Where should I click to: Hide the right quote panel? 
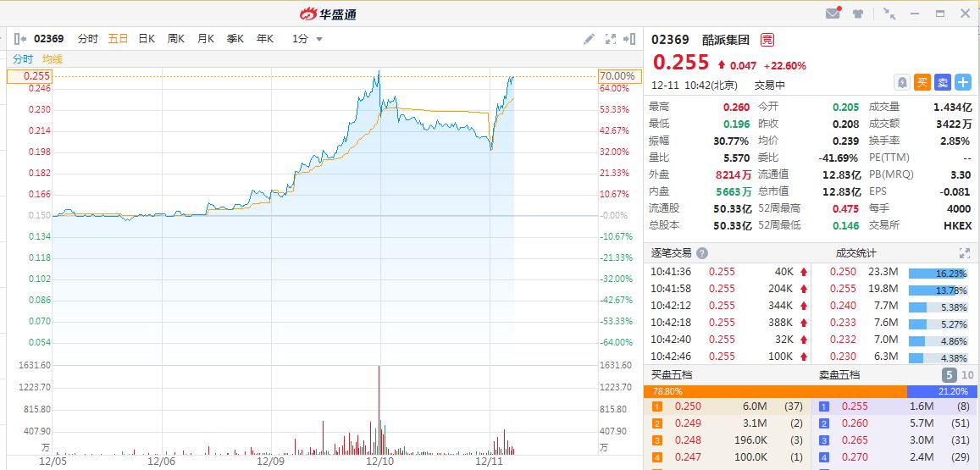pyautogui.click(x=629, y=38)
